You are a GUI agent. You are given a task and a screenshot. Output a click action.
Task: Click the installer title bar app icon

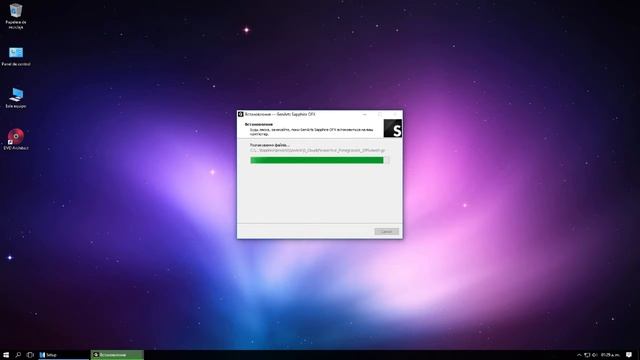coord(241,114)
